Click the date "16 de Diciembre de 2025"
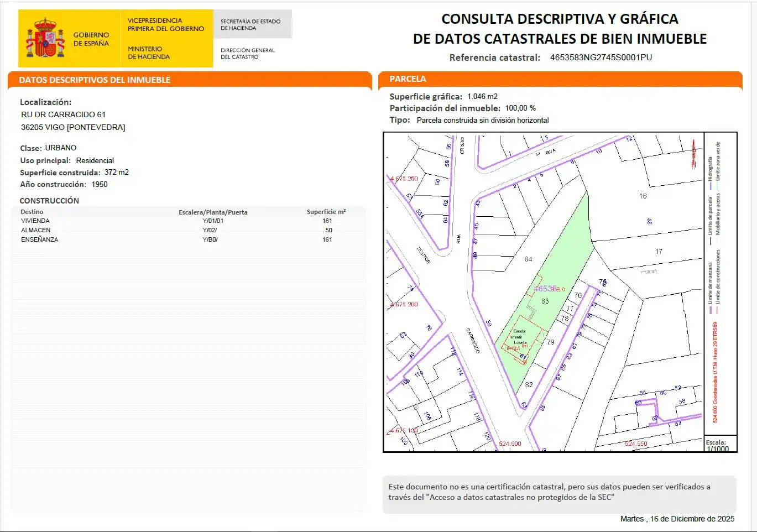 692,519
